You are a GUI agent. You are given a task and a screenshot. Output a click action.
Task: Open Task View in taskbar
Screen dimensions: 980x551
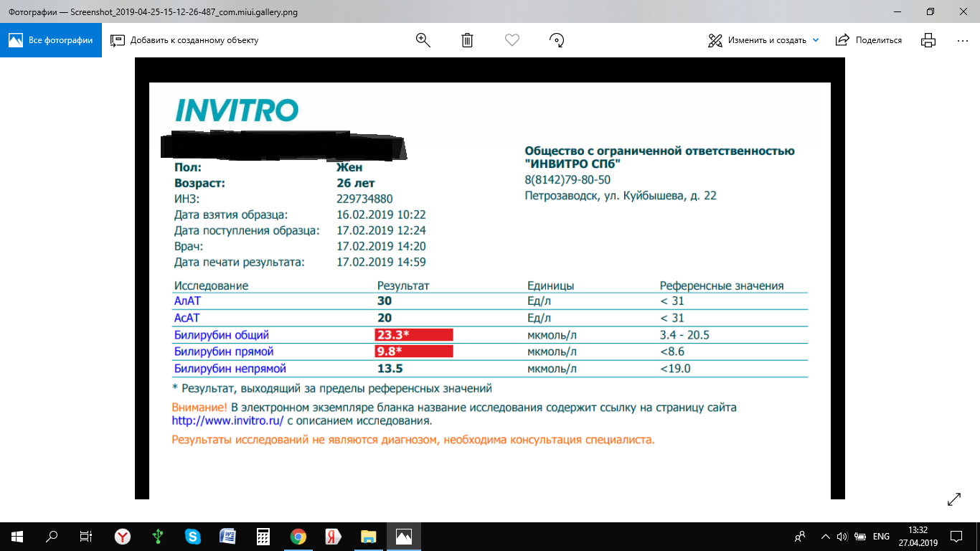pyautogui.click(x=86, y=537)
